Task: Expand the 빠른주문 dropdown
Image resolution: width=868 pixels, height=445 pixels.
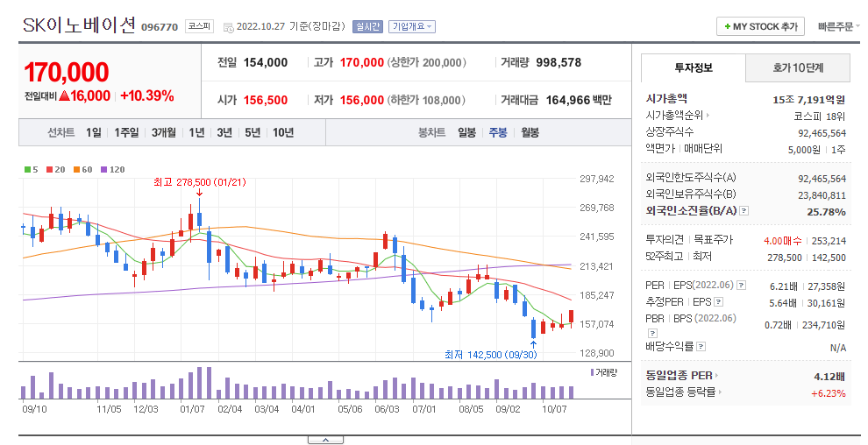Action: [x=839, y=26]
